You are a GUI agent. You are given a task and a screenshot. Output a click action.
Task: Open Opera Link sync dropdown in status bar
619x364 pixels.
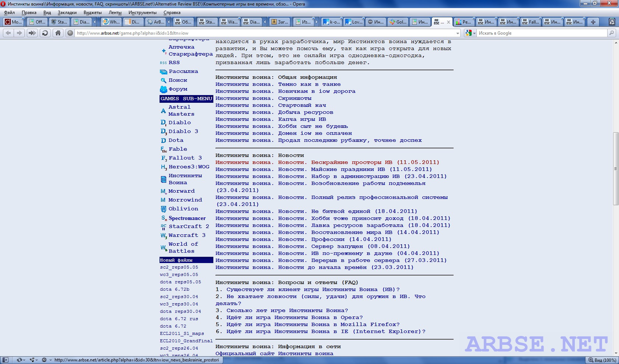(20, 360)
